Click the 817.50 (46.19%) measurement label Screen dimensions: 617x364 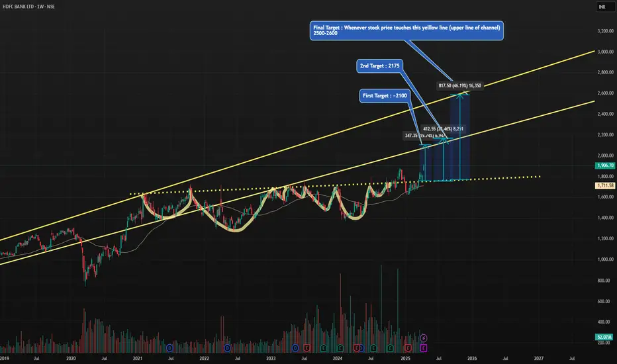(x=459, y=85)
